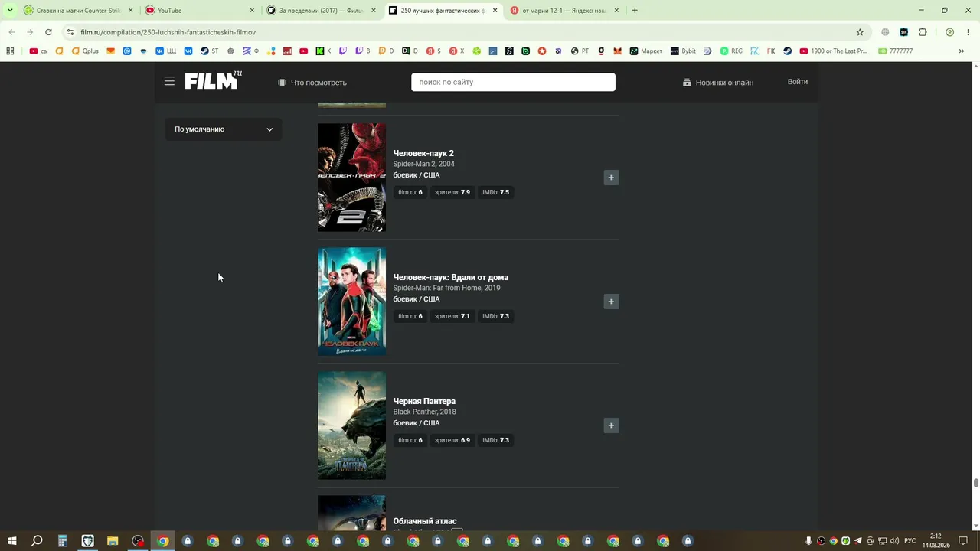The height and width of the screenshot is (551, 980).
Task: Open the 'Qplus' bookmark
Action: tap(85, 51)
